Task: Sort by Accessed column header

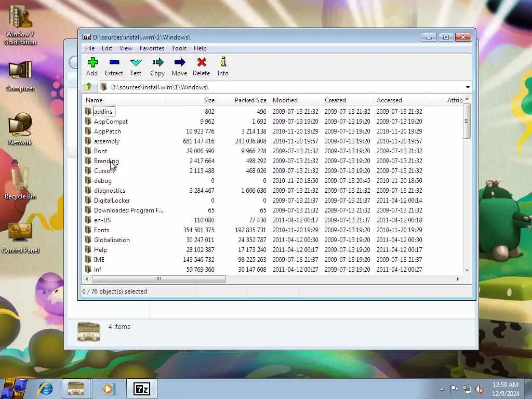Action: 398,100
